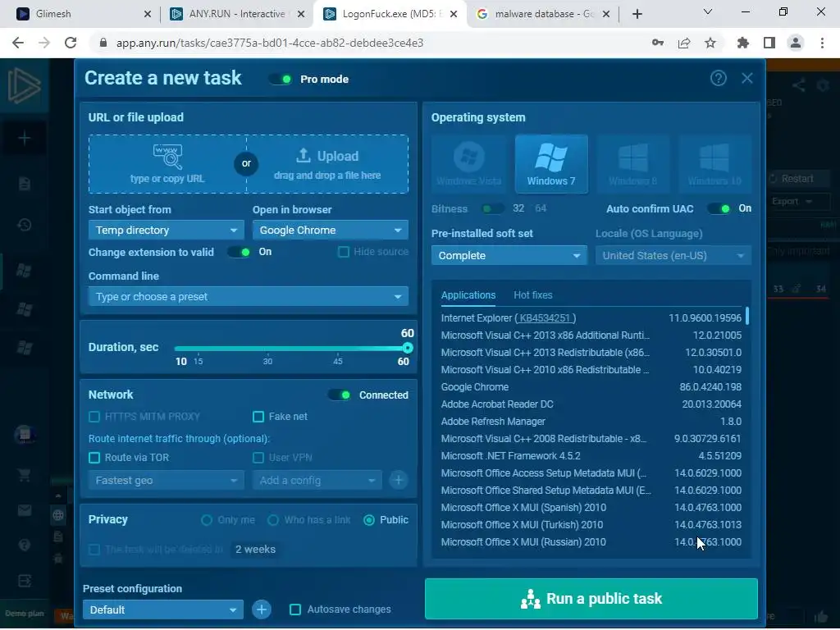Open the Open in browser dropdown
The image size is (840, 630).
pos(330,231)
